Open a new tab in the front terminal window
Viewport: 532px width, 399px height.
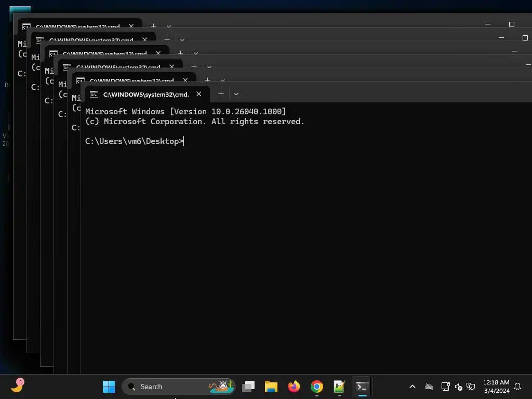pos(221,94)
